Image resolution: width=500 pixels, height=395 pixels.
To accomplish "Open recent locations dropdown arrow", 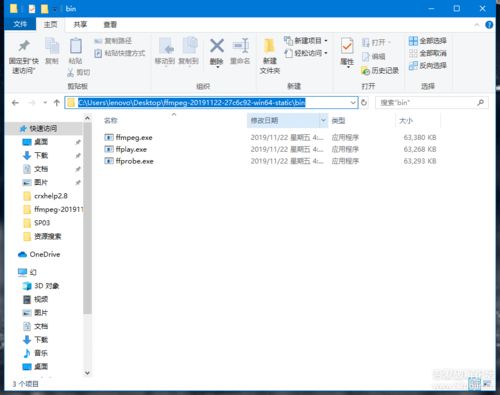I will pos(45,103).
